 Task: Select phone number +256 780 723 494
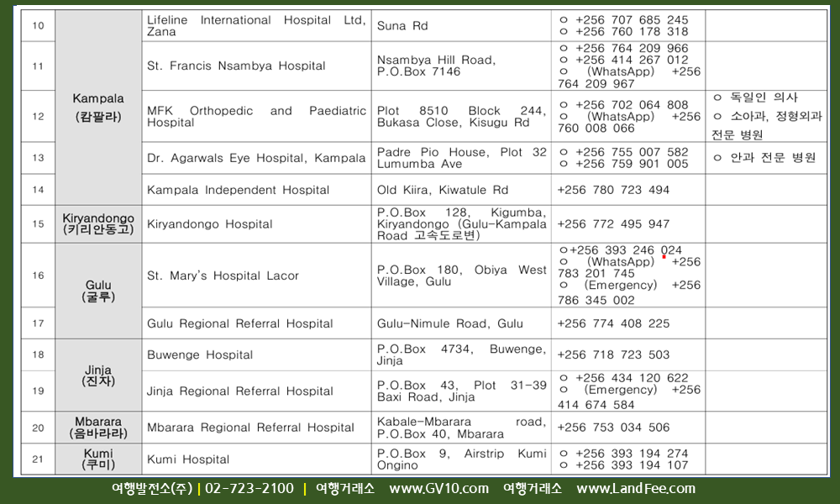613,190
